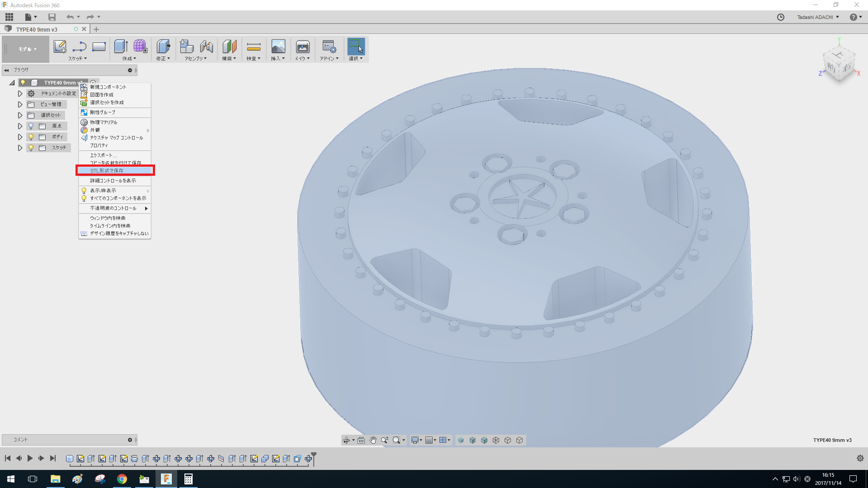The image size is (868, 488).
Task: Click the Create Sketch icon
Action: click(x=60, y=47)
